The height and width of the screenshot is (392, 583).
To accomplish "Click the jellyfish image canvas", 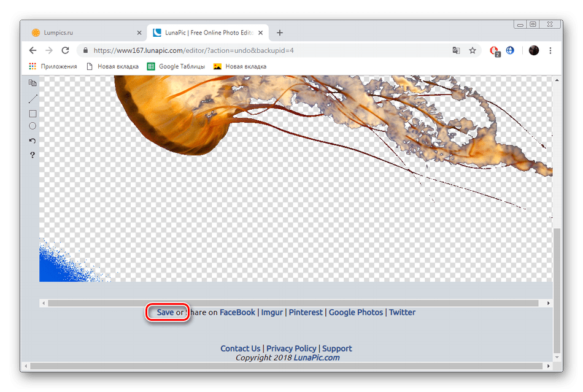I will 296,179.
